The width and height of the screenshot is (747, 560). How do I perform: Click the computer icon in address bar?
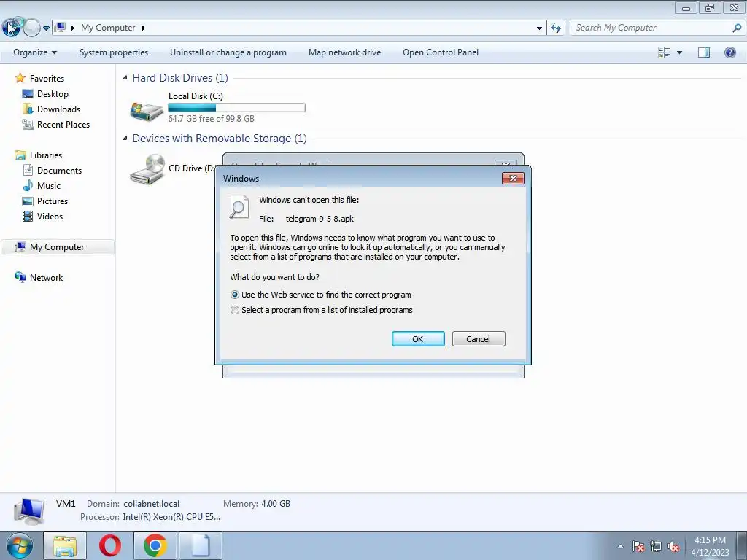point(60,28)
